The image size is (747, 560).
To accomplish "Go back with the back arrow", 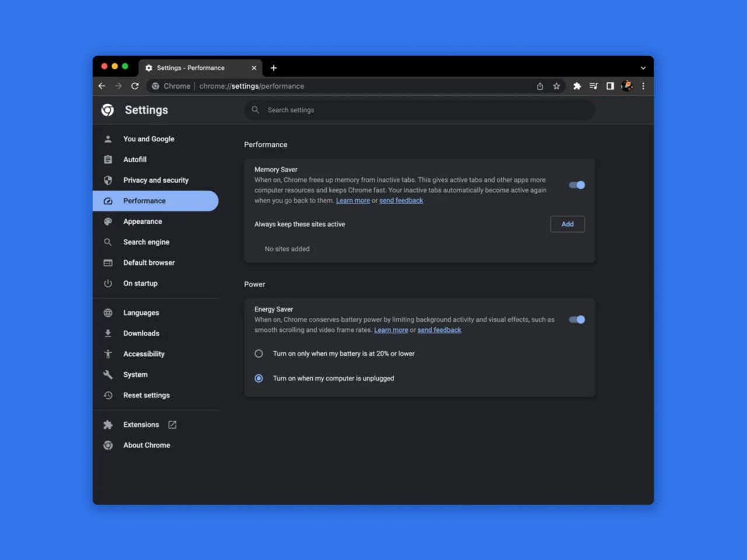I will pos(102,86).
